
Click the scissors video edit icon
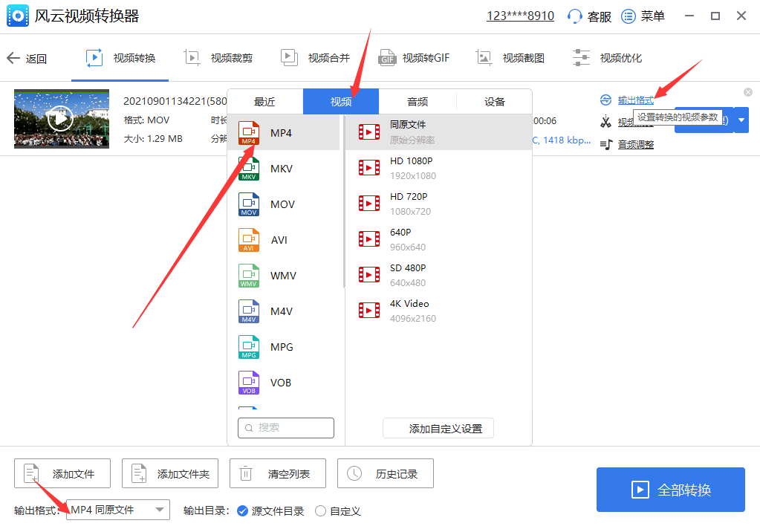[x=606, y=122]
